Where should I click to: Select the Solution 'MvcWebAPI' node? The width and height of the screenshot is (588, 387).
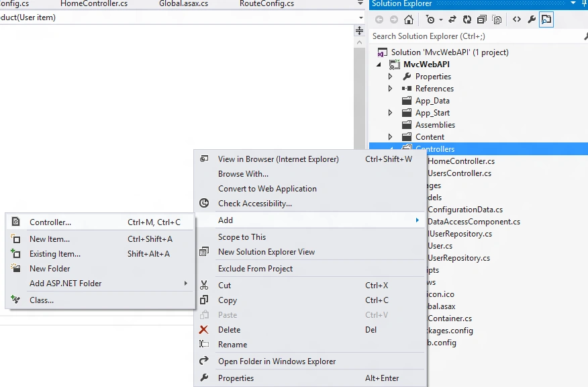450,52
